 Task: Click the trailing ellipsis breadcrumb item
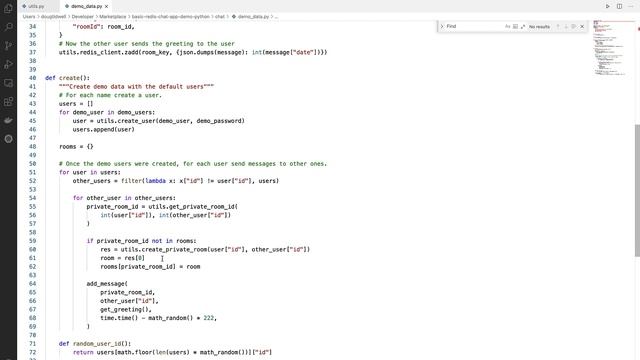(276, 17)
